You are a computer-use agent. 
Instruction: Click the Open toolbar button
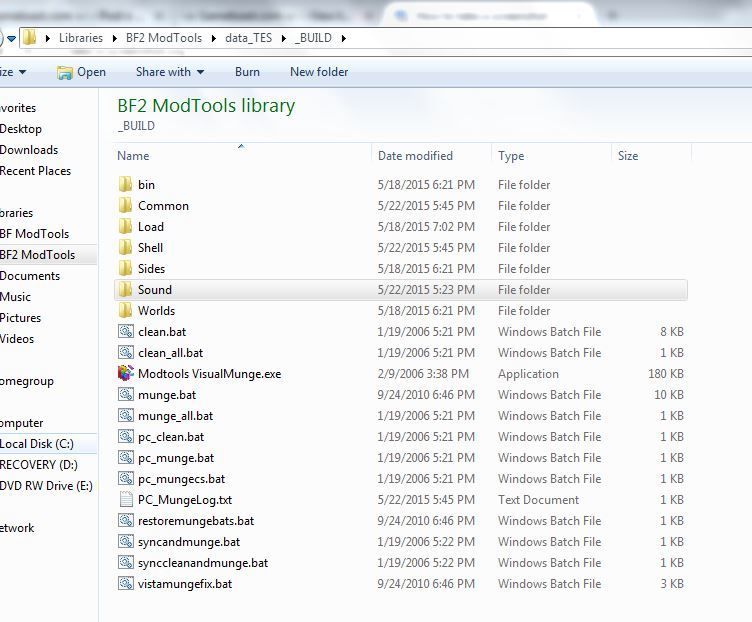pos(81,72)
